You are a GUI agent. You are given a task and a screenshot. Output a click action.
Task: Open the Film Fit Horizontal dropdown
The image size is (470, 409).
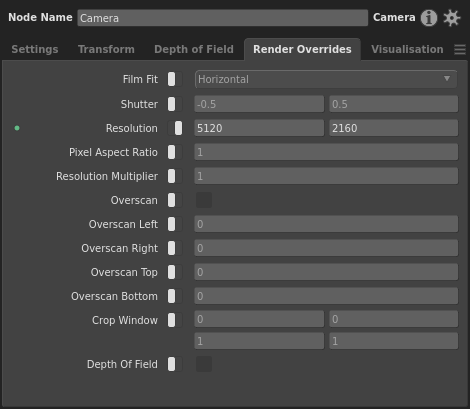pos(326,79)
